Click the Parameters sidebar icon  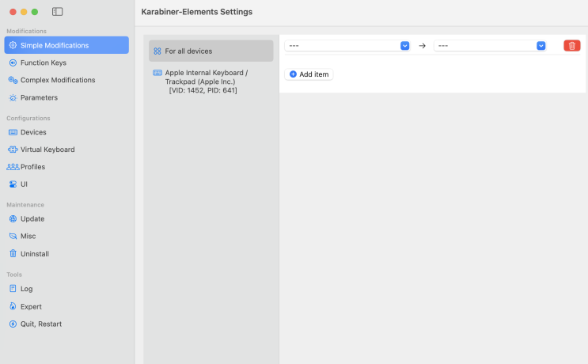coord(13,97)
